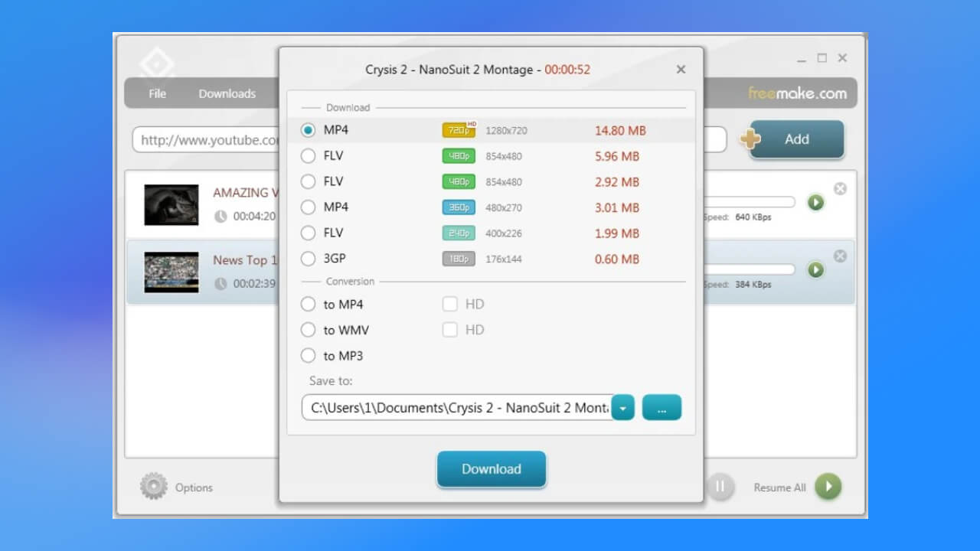Screen dimensions: 980x551
Task: Click the gray 180p quality badge
Action: coord(459,259)
